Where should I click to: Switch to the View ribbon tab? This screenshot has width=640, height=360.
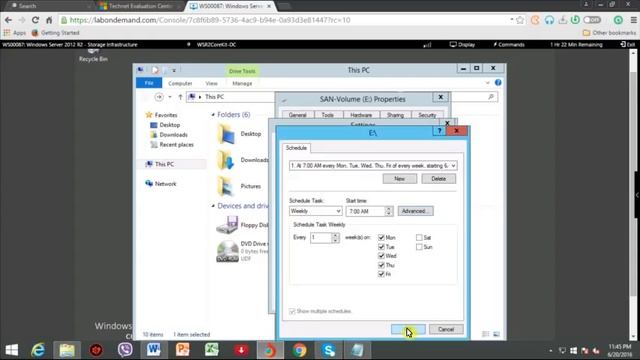[211, 83]
